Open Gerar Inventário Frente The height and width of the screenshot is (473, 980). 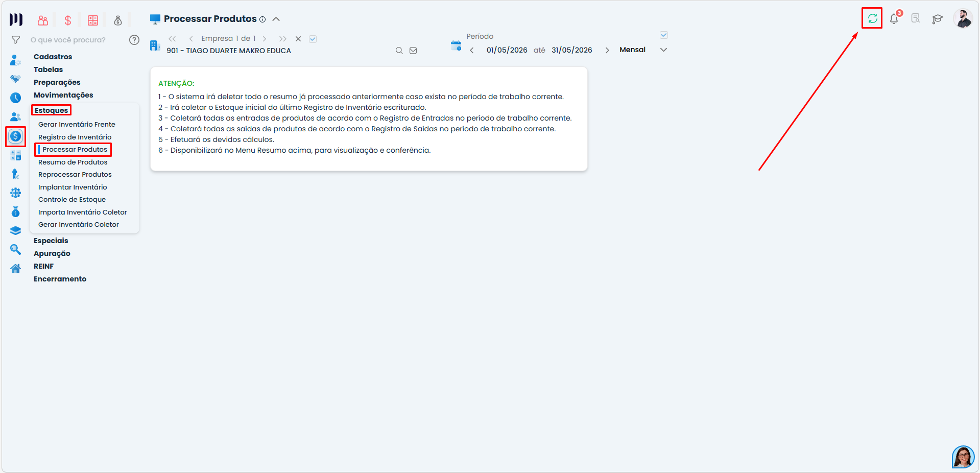pos(77,124)
